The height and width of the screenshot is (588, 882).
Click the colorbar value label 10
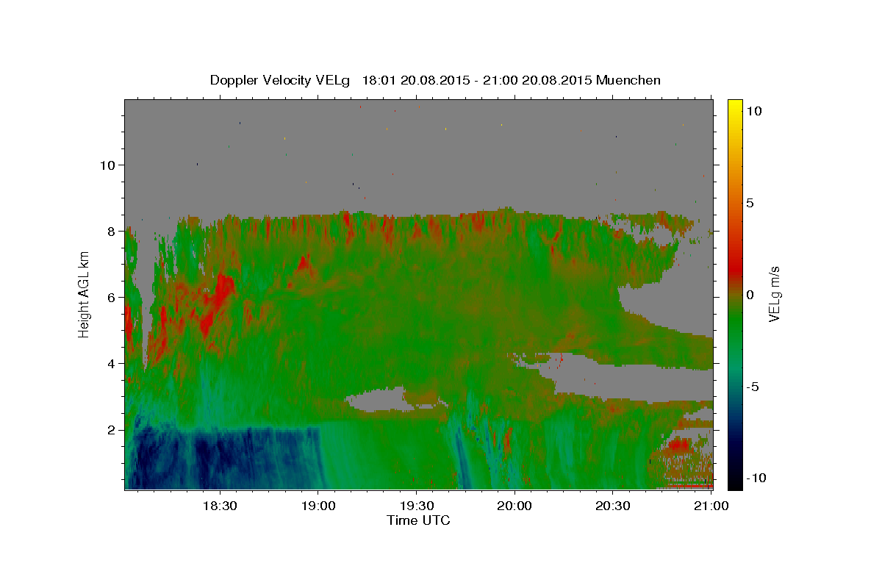point(753,111)
